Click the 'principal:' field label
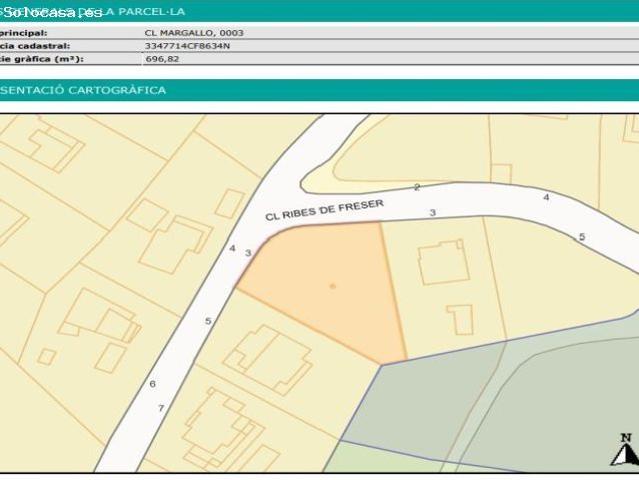Screen dimensions: 639x480 pyautogui.click(x=24, y=33)
